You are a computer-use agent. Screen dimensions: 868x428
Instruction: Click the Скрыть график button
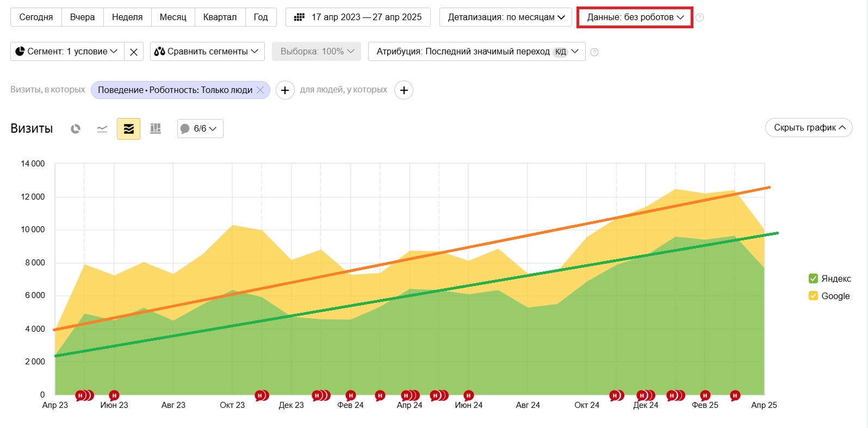(809, 128)
